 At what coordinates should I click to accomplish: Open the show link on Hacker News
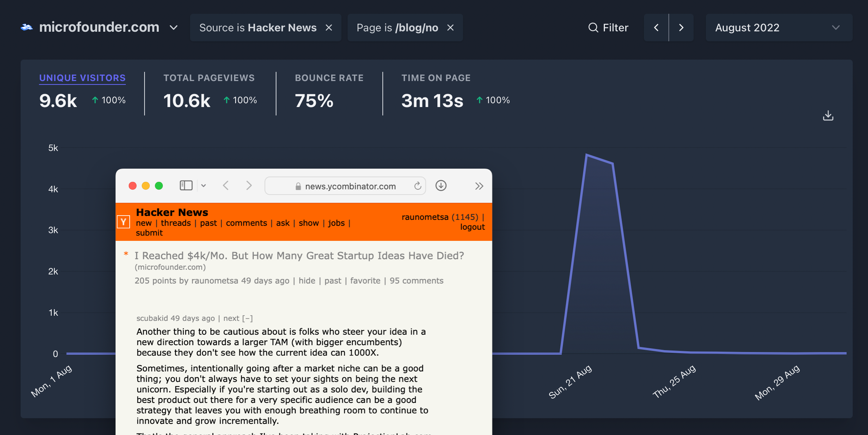click(x=309, y=223)
